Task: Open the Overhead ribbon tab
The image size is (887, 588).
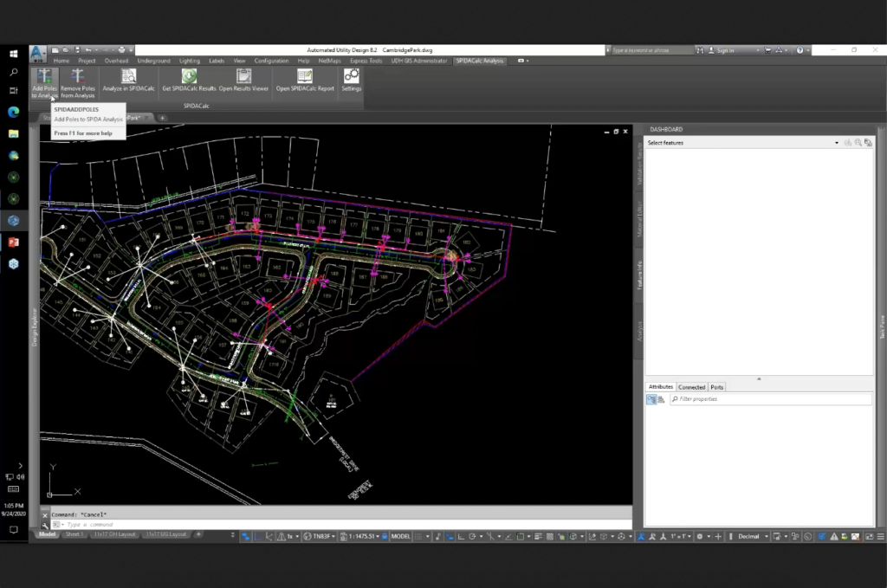Action: [116, 61]
